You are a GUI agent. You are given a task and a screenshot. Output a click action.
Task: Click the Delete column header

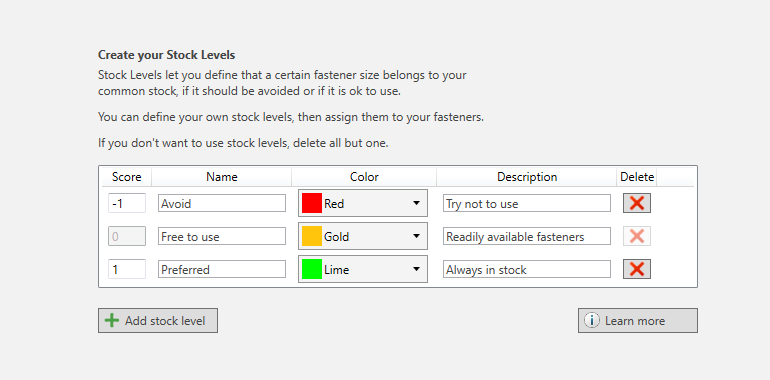pos(637,177)
